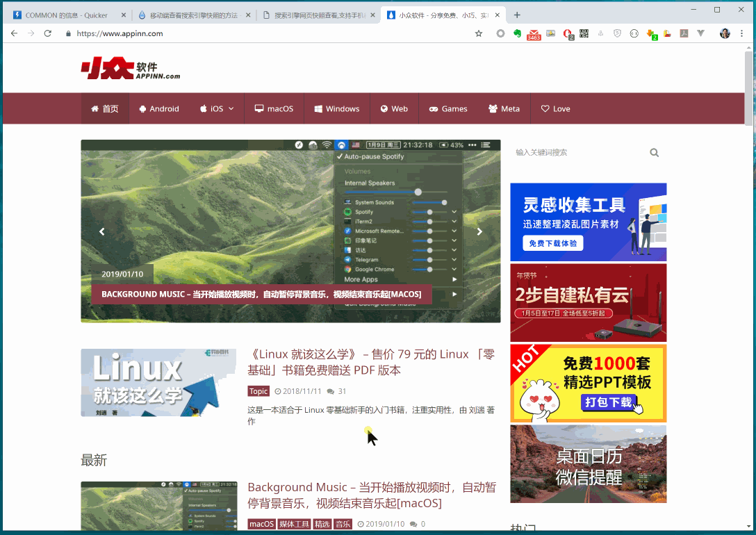This screenshot has height=535, width=756.
Task: Open the Adobe Acrobat PDF extension
Action: 684,33
